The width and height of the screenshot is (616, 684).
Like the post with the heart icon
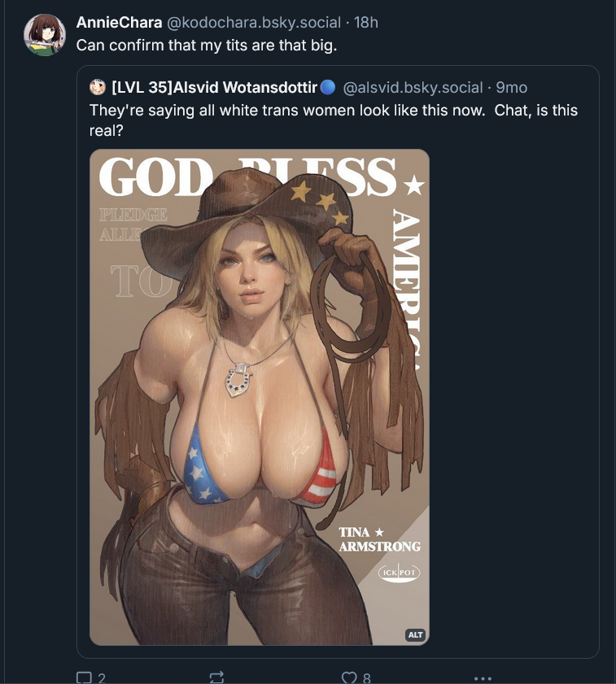tap(349, 677)
